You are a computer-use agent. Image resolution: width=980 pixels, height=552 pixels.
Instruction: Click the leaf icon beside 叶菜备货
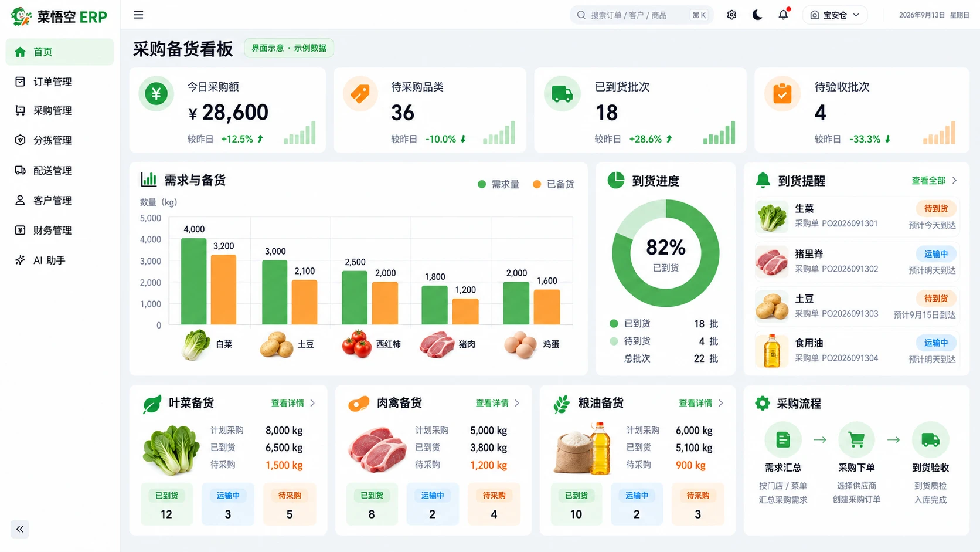152,404
